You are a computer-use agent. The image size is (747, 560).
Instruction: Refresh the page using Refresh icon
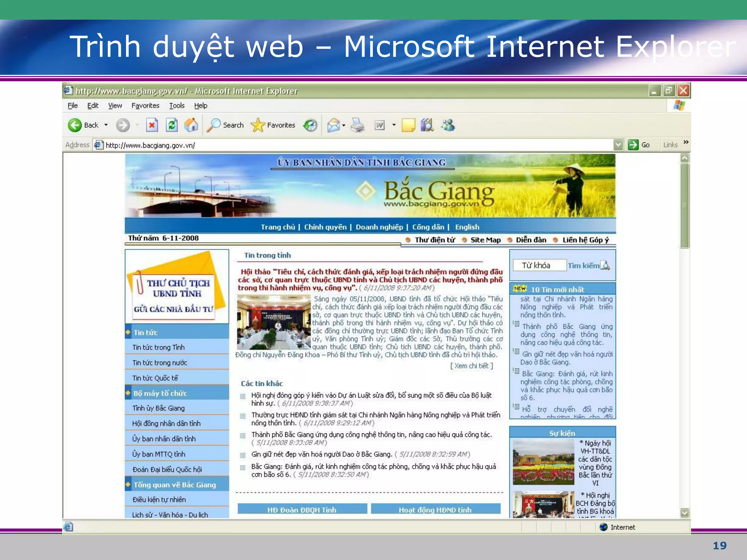click(x=171, y=125)
